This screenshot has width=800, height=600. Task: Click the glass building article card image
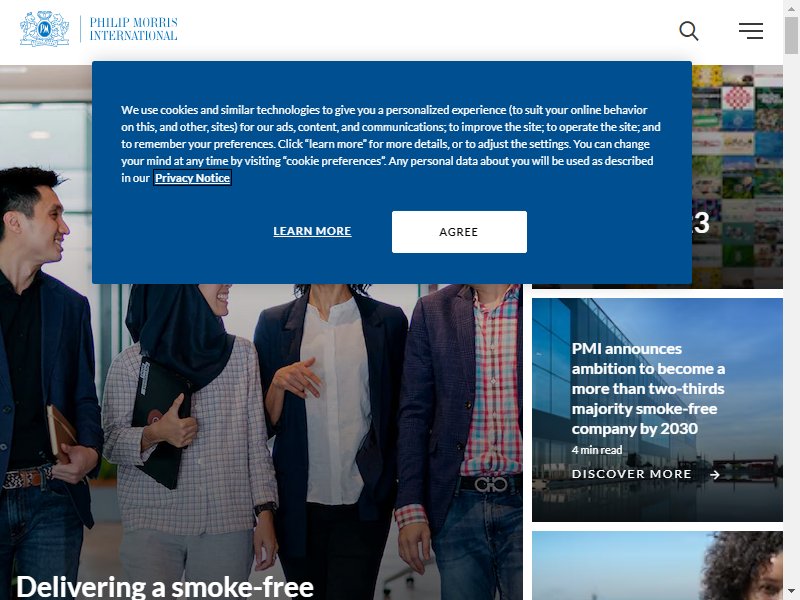click(657, 410)
